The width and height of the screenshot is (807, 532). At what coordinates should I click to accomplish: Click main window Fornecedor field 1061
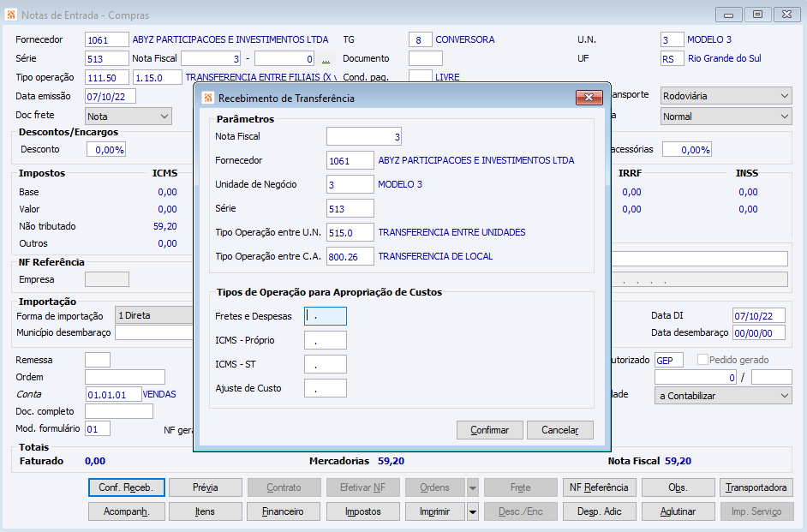(106, 39)
